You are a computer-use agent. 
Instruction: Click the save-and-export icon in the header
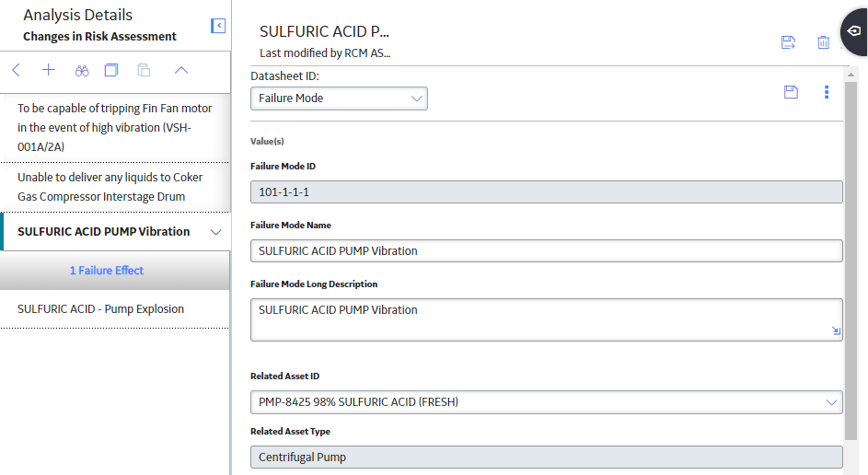[788, 42]
